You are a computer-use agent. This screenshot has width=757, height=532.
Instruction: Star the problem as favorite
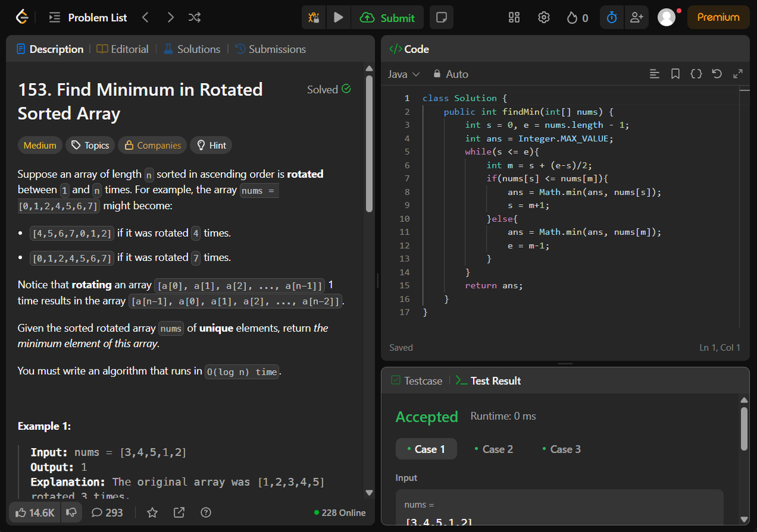[152, 512]
